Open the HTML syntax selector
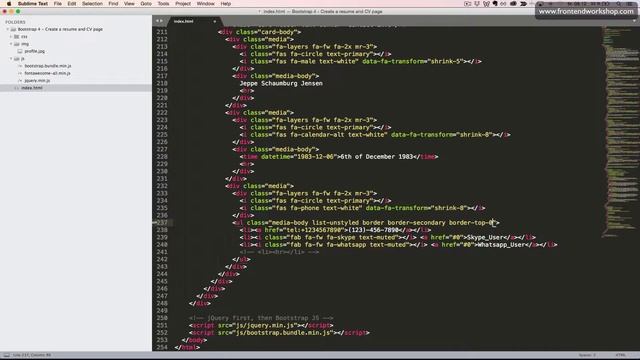640x360 pixels. pyautogui.click(x=620, y=356)
